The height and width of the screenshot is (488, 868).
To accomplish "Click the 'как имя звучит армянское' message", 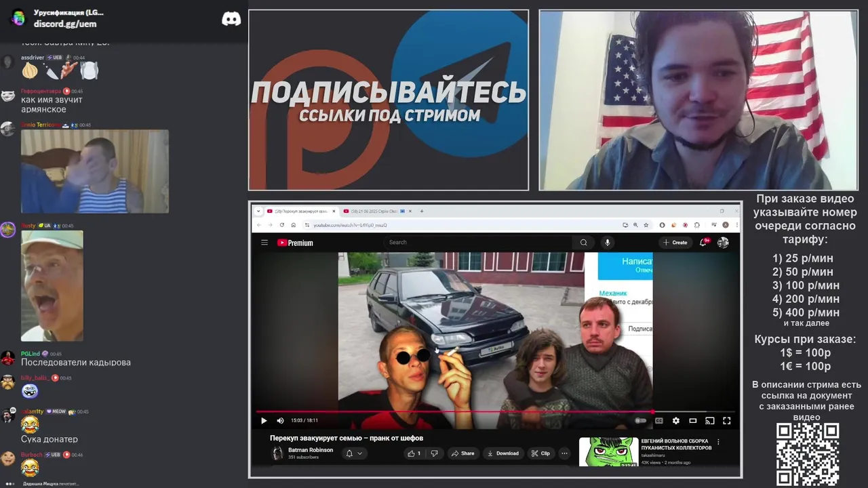I will (x=52, y=104).
